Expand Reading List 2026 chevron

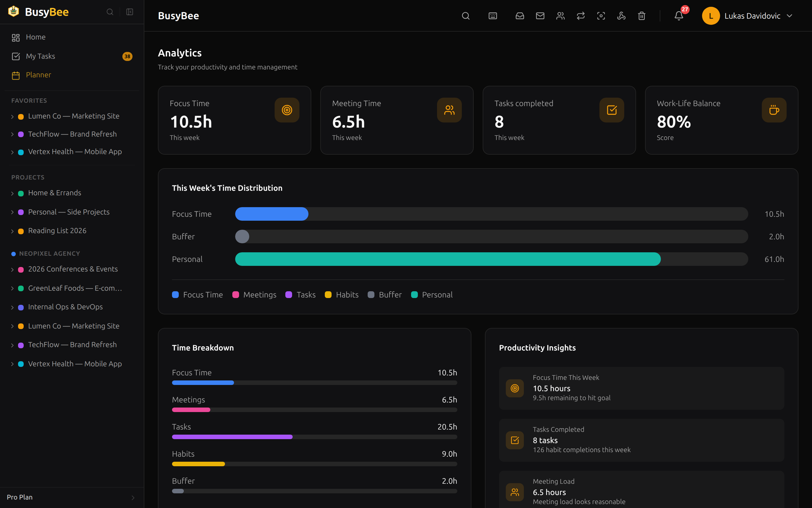click(x=12, y=231)
